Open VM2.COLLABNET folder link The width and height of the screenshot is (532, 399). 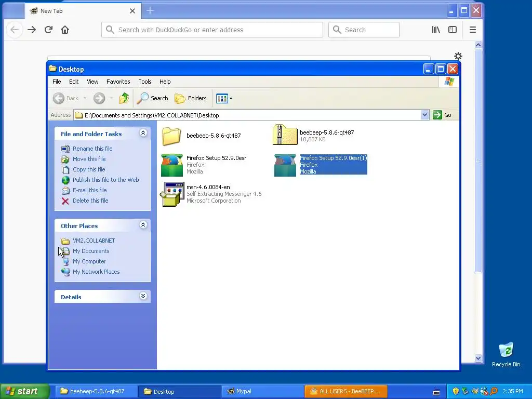94,241
